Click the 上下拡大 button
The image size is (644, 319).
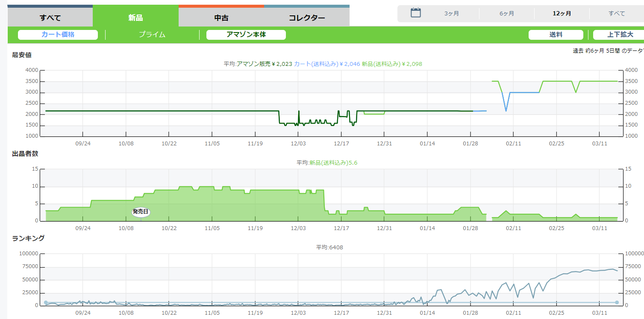pyautogui.click(x=620, y=35)
